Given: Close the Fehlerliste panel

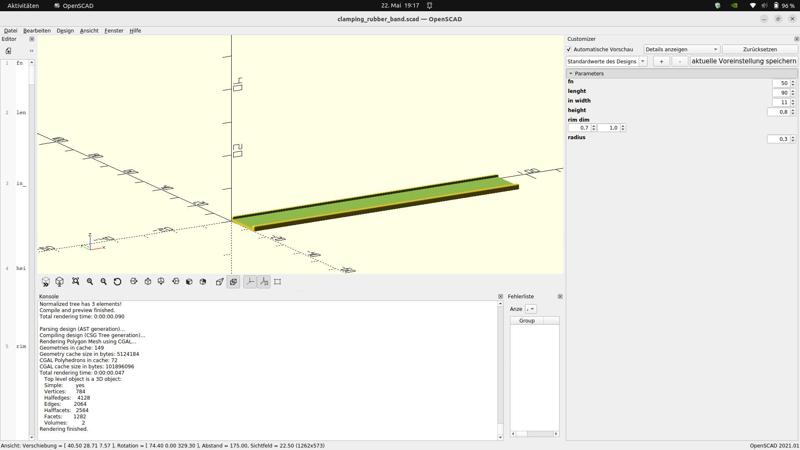Looking at the screenshot, I should click(x=560, y=296).
